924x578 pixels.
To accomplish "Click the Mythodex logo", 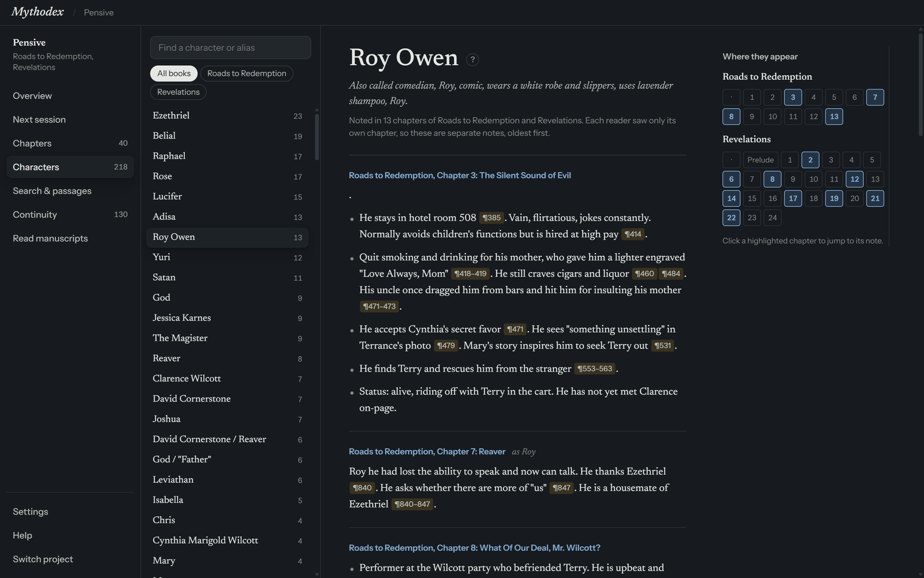I will tap(38, 12).
